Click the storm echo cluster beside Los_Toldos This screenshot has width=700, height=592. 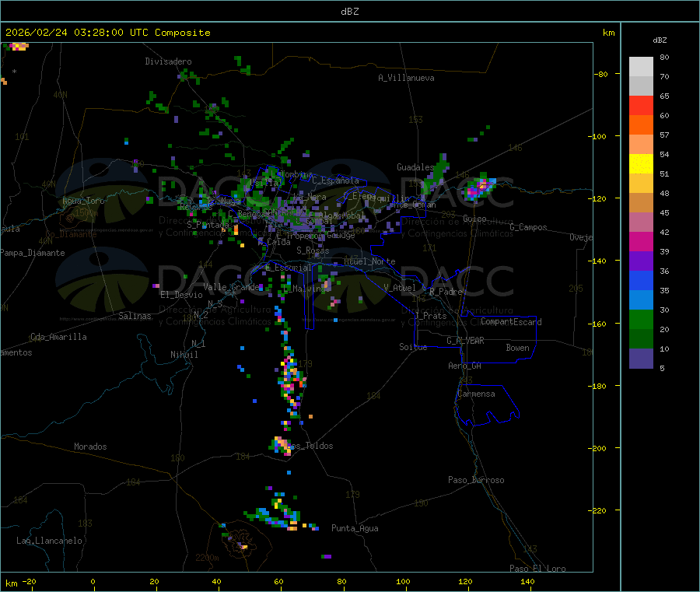pos(281,446)
